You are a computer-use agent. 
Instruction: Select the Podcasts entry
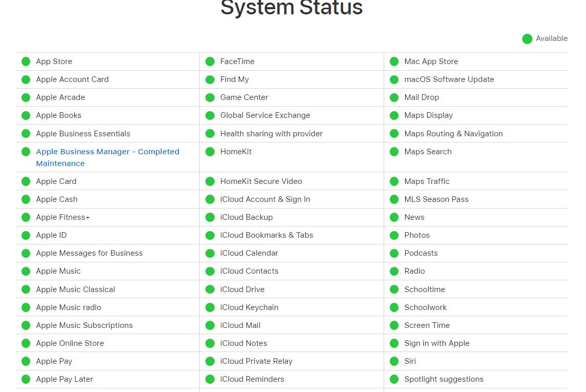tap(421, 253)
